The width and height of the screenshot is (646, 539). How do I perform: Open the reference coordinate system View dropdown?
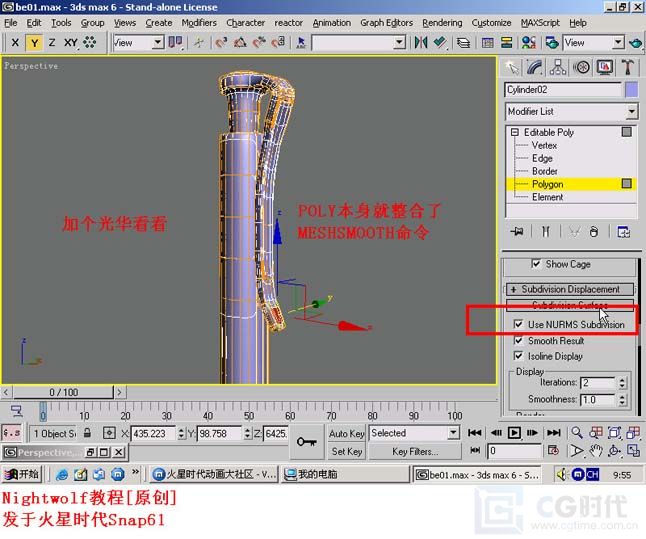tap(138, 42)
